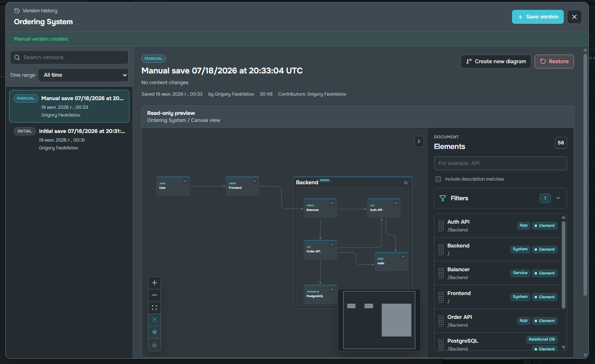Expand the Filters section chevron
The height and width of the screenshot is (364, 595).
[x=558, y=198]
